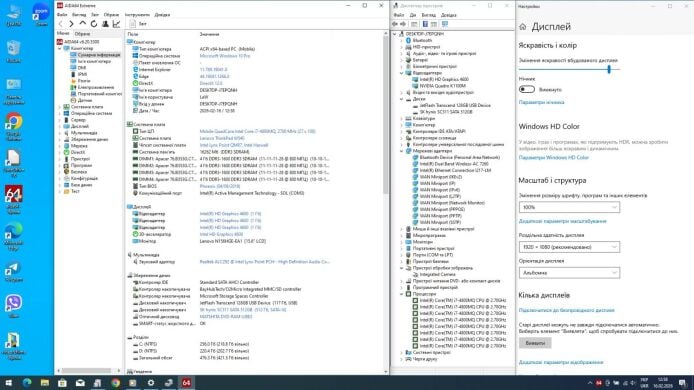Click connect to wireless display link
Screen dimensions: 694x390
567,310
